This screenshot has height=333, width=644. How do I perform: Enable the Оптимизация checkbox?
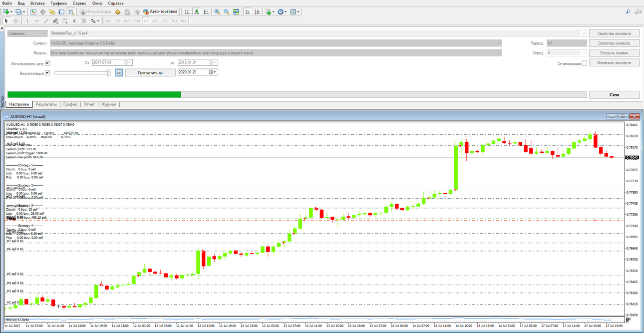coord(584,63)
